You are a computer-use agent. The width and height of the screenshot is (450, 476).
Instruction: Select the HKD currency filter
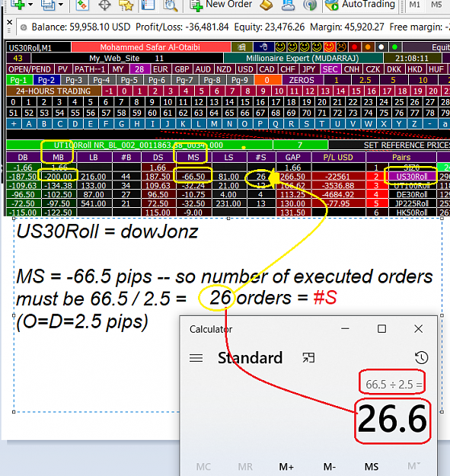(415, 69)
